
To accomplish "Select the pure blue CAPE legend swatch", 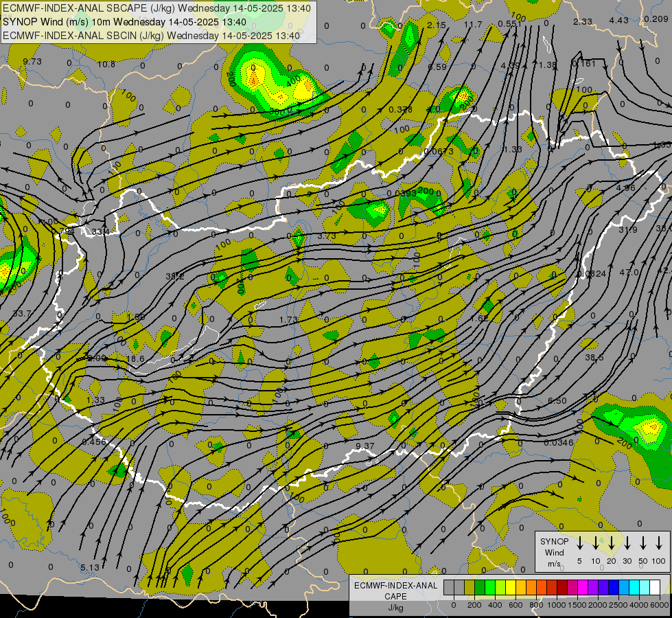I will point(613,587).
